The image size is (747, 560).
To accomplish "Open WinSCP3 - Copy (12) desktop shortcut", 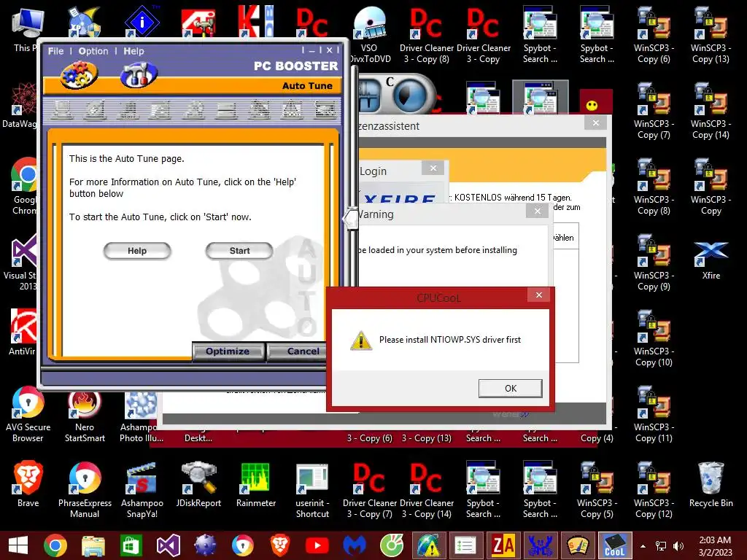I will [654, 490].
